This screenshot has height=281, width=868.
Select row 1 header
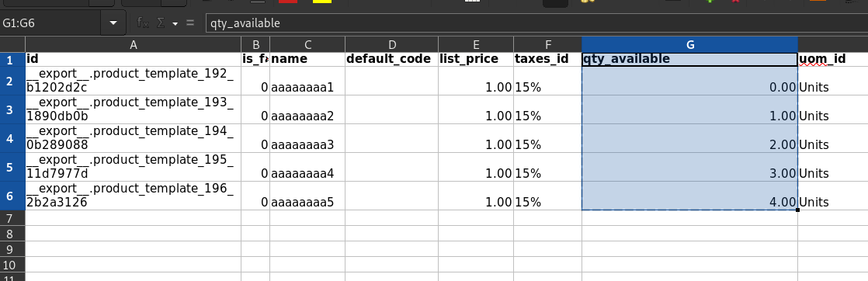click(12, 60)
